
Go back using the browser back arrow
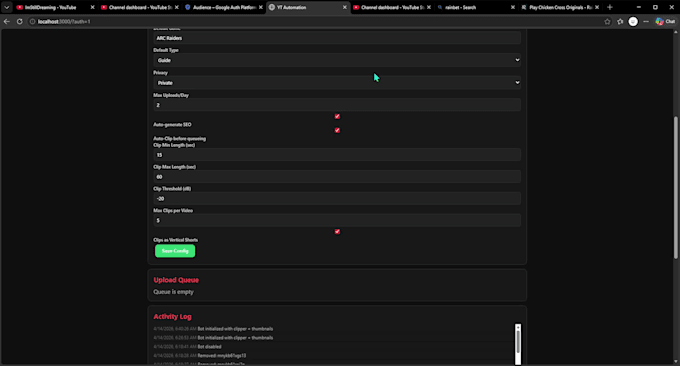7,21
